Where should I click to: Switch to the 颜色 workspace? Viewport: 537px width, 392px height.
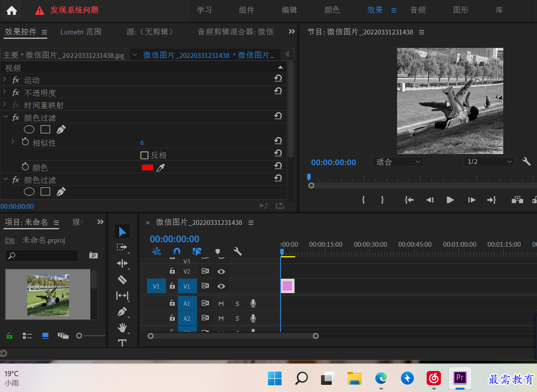click(x=332, y=10)
